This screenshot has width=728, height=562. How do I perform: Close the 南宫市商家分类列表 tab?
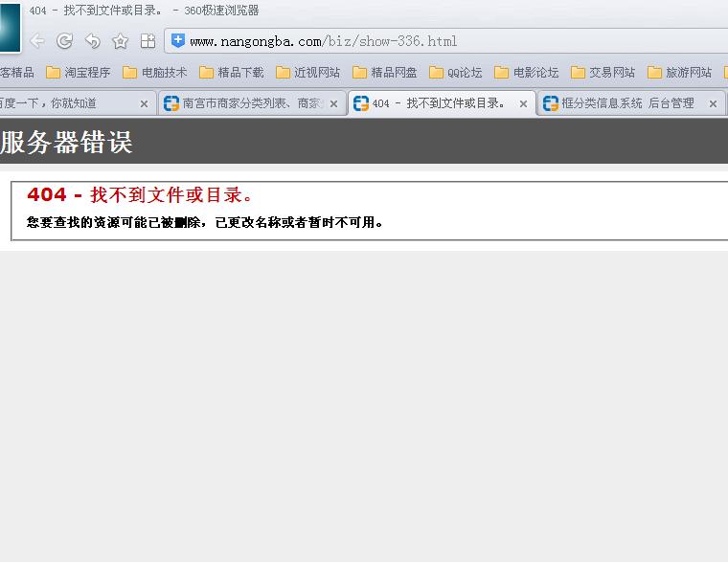pos(333,104)
